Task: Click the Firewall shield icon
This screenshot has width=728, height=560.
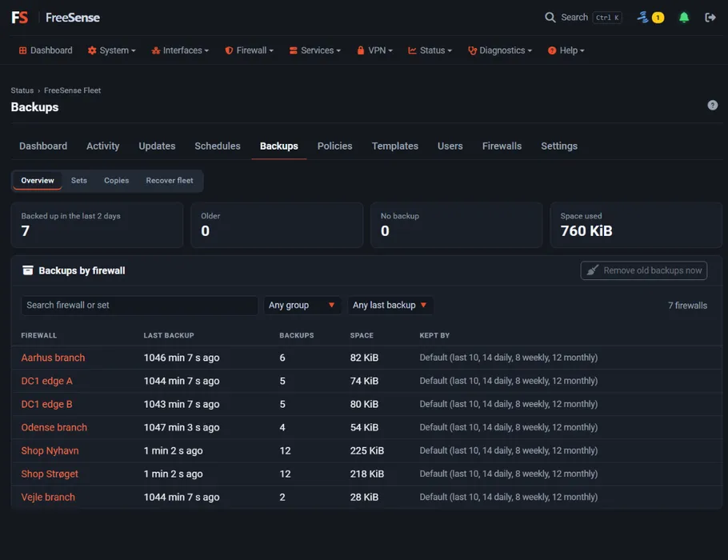Action: tap(229, 50)
